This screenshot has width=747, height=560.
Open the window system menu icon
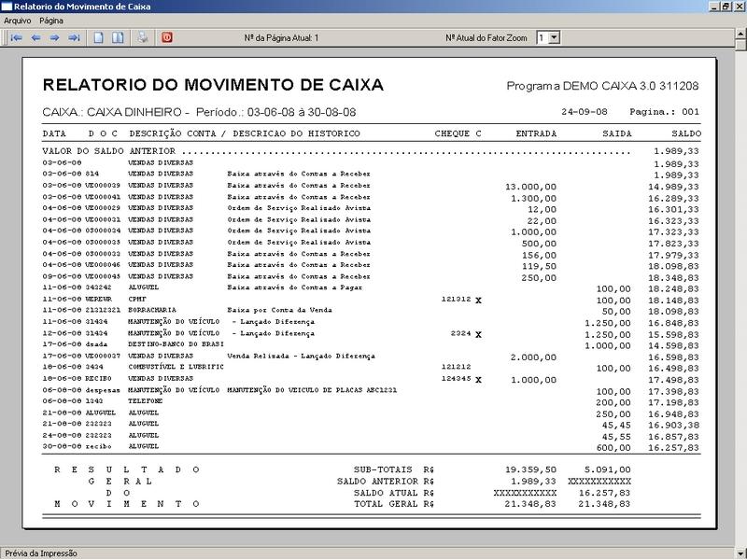(x=7, y=7)
